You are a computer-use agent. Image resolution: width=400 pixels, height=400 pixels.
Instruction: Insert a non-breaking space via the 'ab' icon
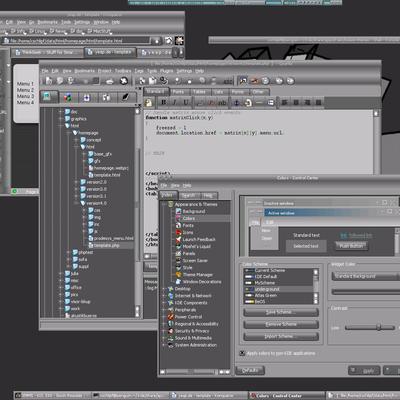[x=222, y=103]
